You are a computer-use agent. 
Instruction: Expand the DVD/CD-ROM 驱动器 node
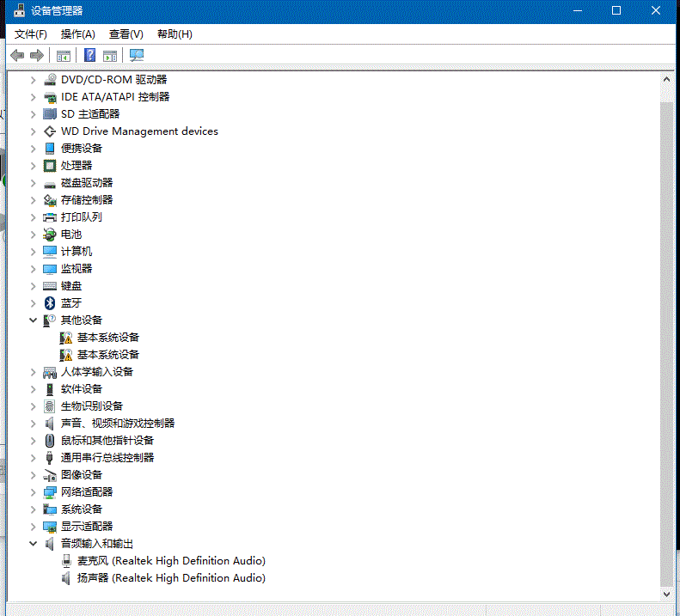click(33, 80)
